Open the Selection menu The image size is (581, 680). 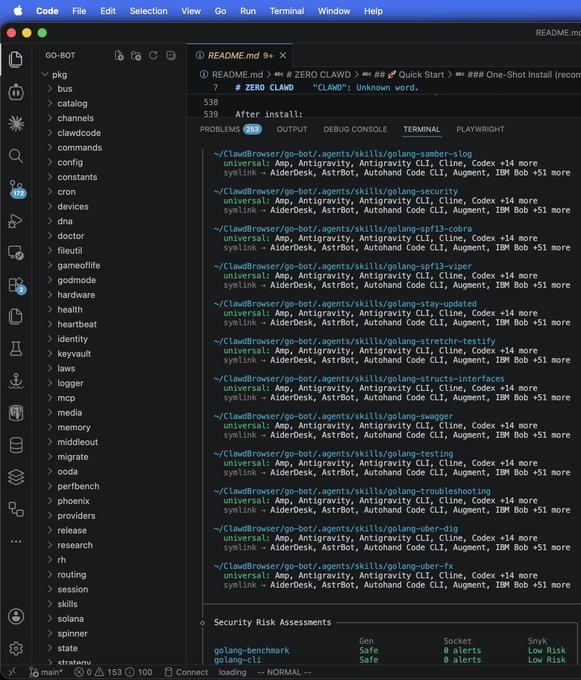point(148,11)
